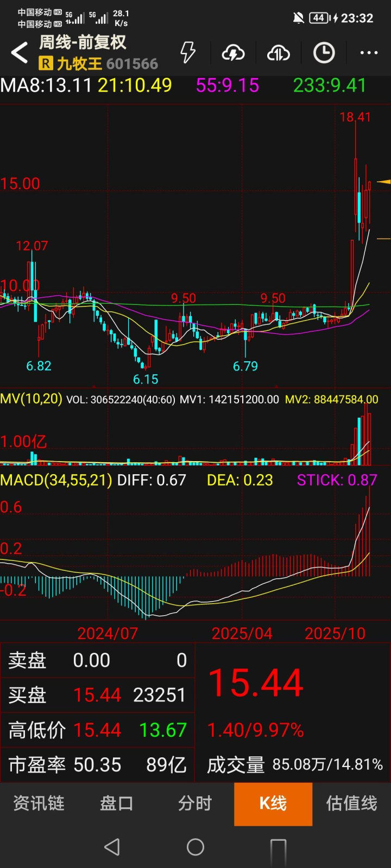Tap the 6.82 low price label
This screenshot has width=391, height=868.
[x=39, y=366]
